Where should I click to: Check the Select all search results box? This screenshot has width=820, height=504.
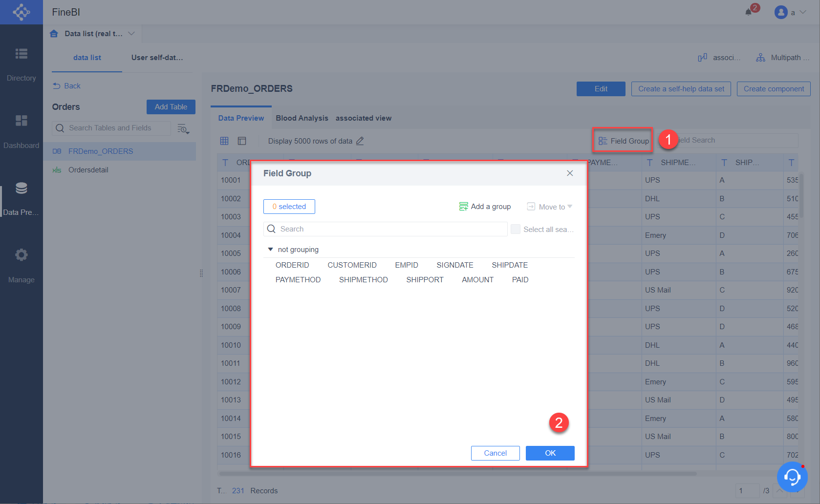[516, 229]
